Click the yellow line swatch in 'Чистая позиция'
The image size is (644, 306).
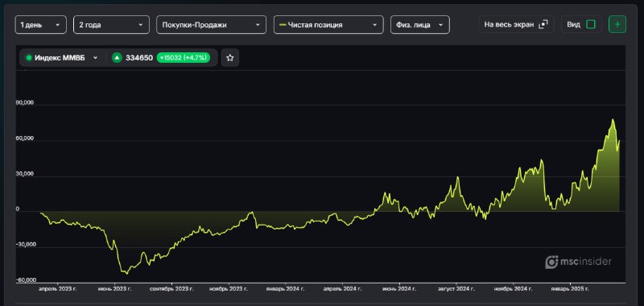click(283, 25)
